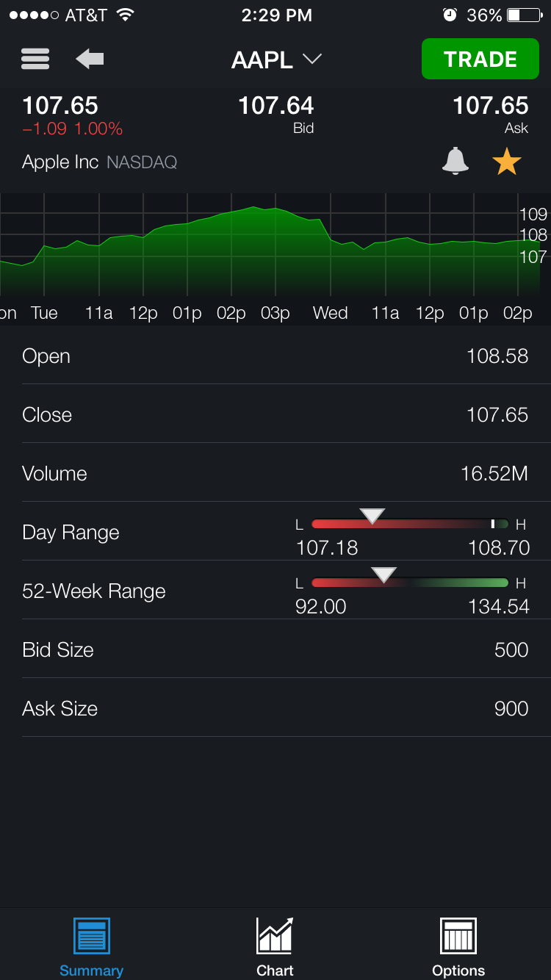Screen dimensions: 551x980
Task: Toggle the favorite star for Apple Inc
Action: [x=507, y=162]
